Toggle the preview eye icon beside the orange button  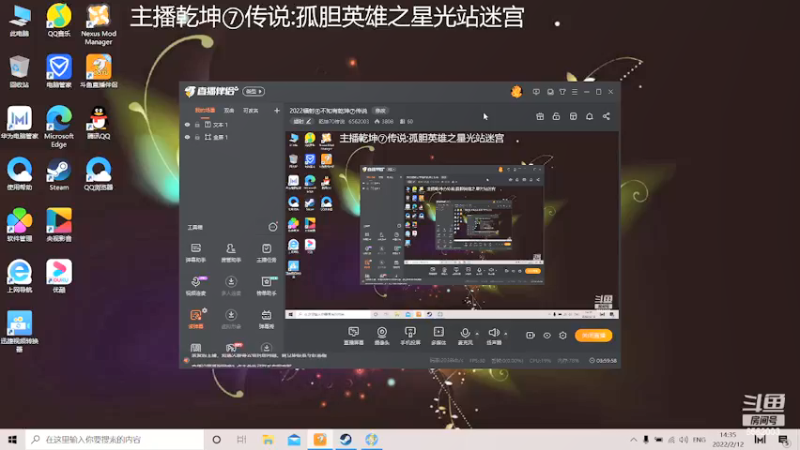546,335
